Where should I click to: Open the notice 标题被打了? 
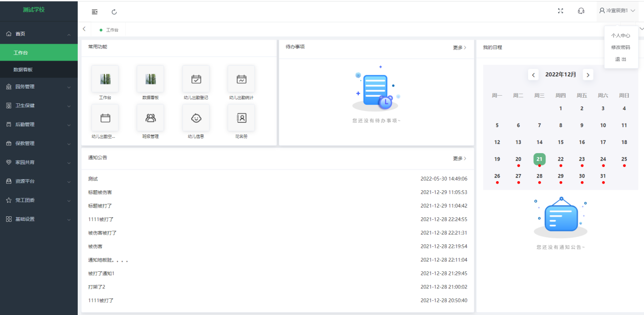pos(100,206)
